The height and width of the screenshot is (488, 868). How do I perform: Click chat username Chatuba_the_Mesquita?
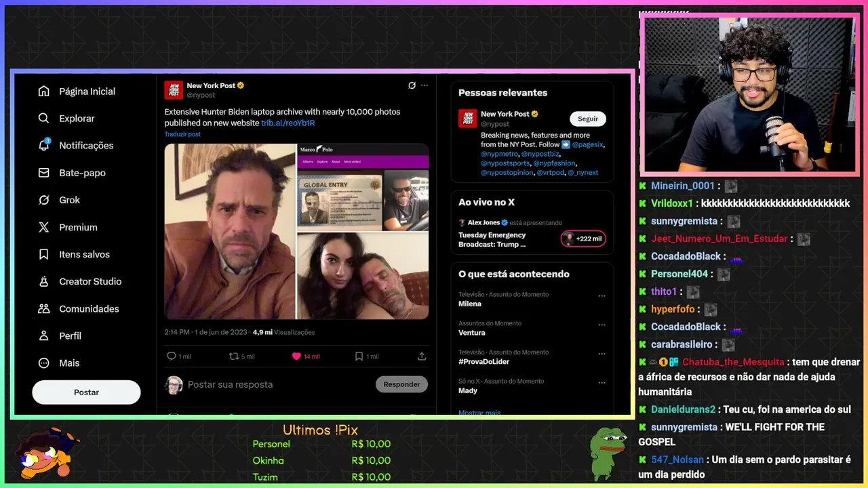click(733, 362)
